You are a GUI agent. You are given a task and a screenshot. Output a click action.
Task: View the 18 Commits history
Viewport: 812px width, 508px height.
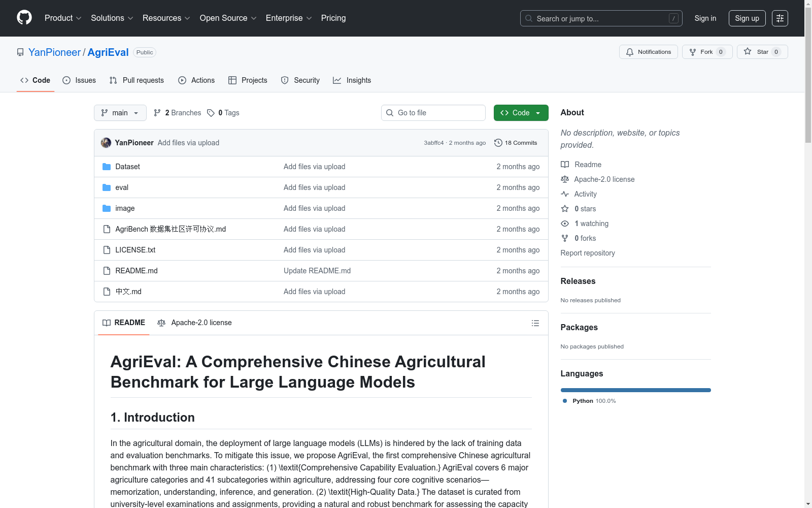coord(516,143)
